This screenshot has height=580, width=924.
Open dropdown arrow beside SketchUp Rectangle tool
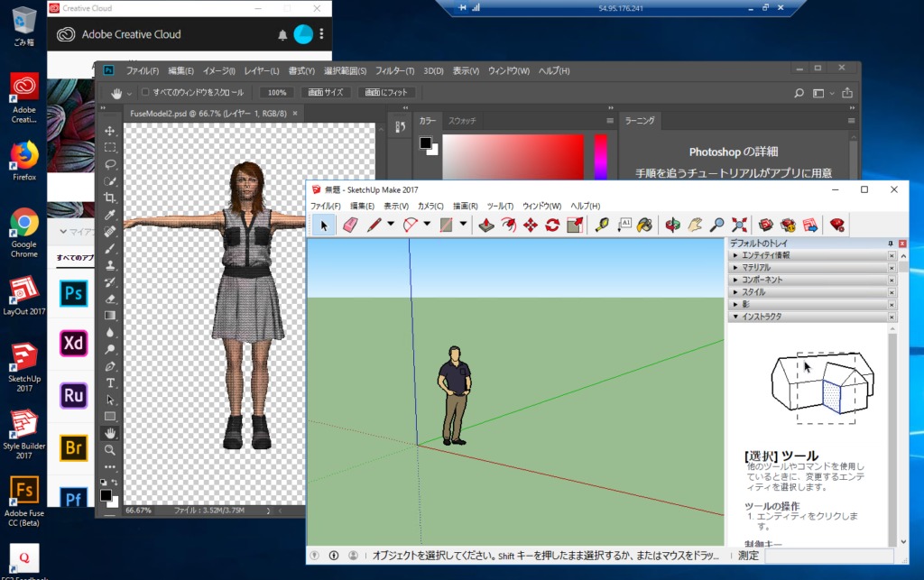(463, 224)
